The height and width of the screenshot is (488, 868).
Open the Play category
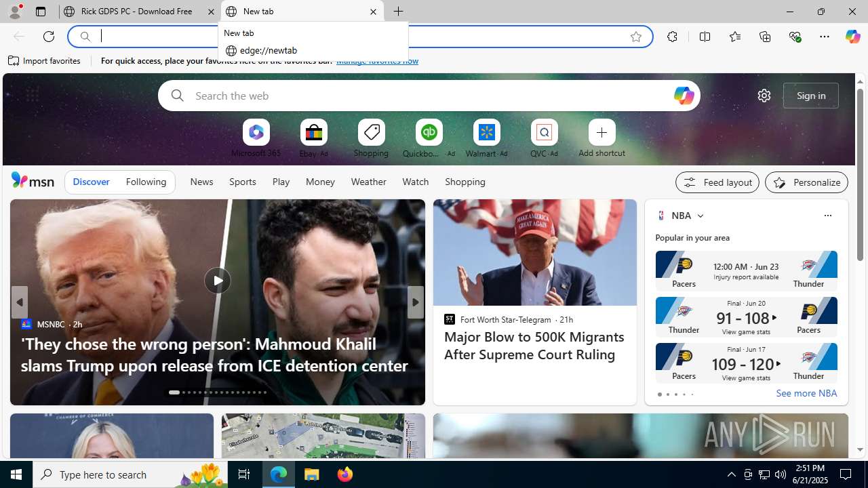coord(281,182)
